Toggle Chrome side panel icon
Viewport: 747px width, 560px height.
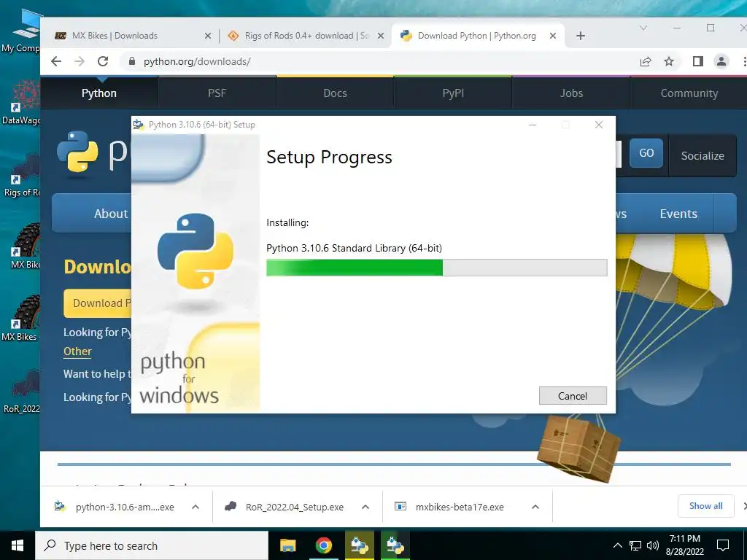pyautogui.click(x=698, y=61)
